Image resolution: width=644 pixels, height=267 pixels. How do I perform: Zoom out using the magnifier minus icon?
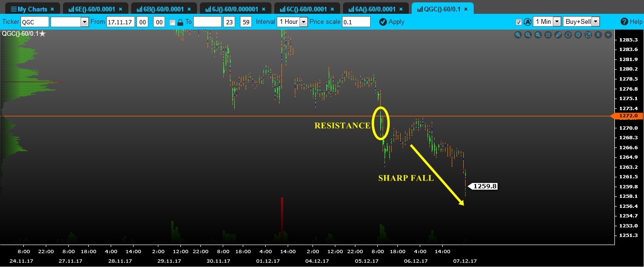pyautogui.click(x=538, y=35)
